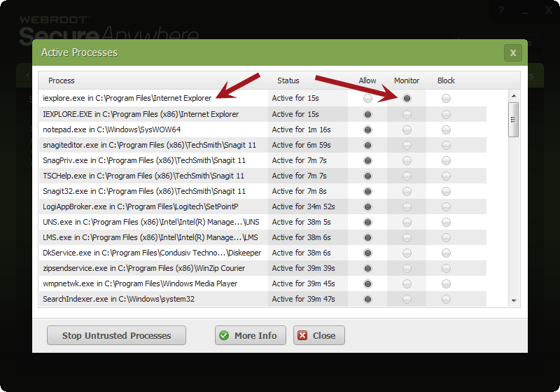Click the Monitor column header
560x392 pixels.
pyautogui.click(x=407, y=80)
